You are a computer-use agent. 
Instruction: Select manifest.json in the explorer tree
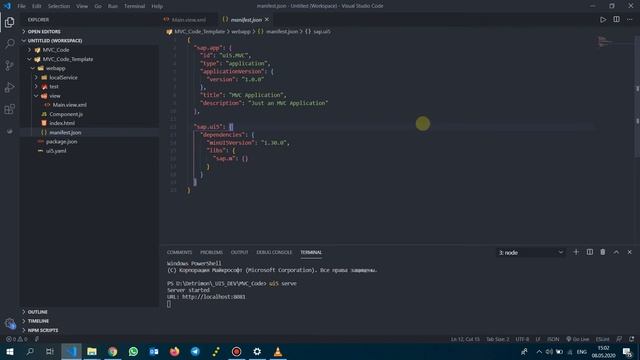click(89, 133)
